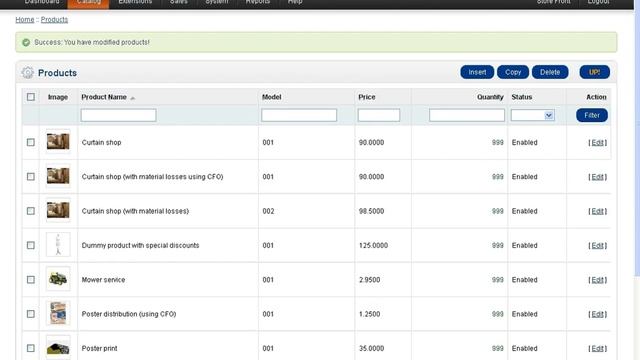Screen dimensions: 640x360
Task: Click the green success check icon
Action: [x=26, y=42]
